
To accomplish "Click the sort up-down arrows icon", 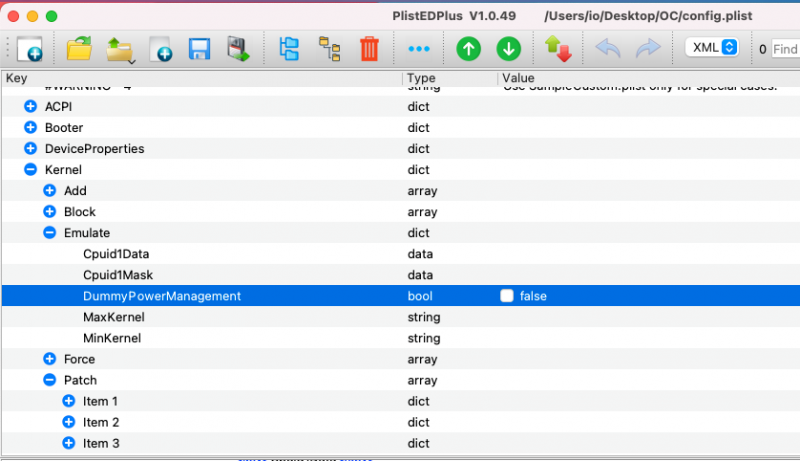I will click(x=558, y=49).
